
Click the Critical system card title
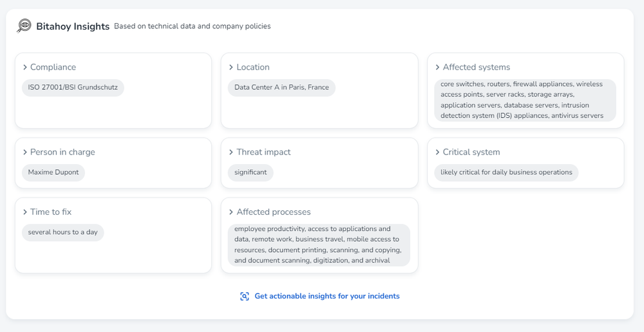pos(471,152)
